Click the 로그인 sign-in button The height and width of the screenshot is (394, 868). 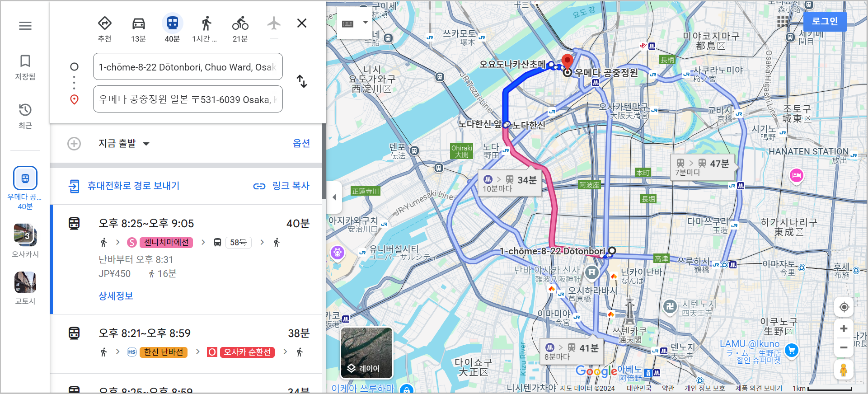pyautogui.click(x=825, y=21)
